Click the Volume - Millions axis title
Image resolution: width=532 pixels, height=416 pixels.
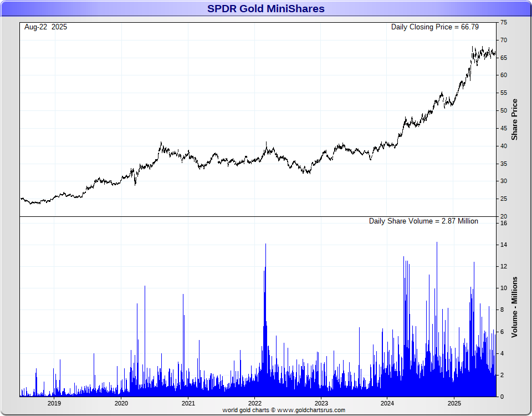(514, 307)
